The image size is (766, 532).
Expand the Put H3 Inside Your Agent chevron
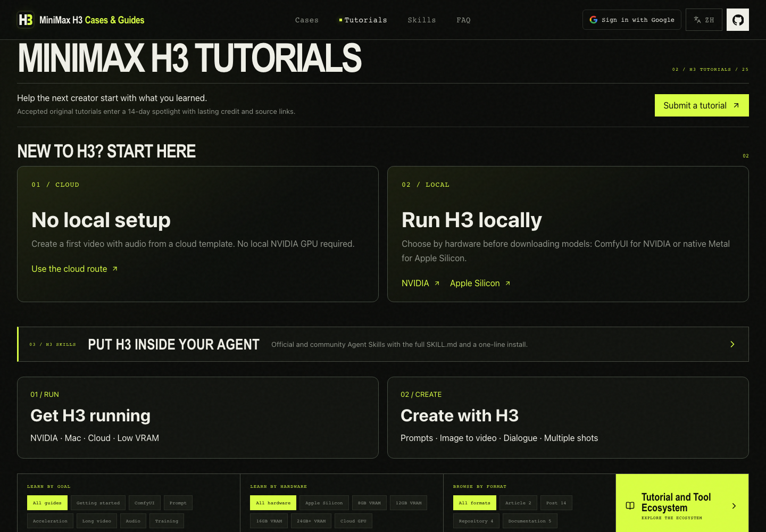[x=732, y=344]
